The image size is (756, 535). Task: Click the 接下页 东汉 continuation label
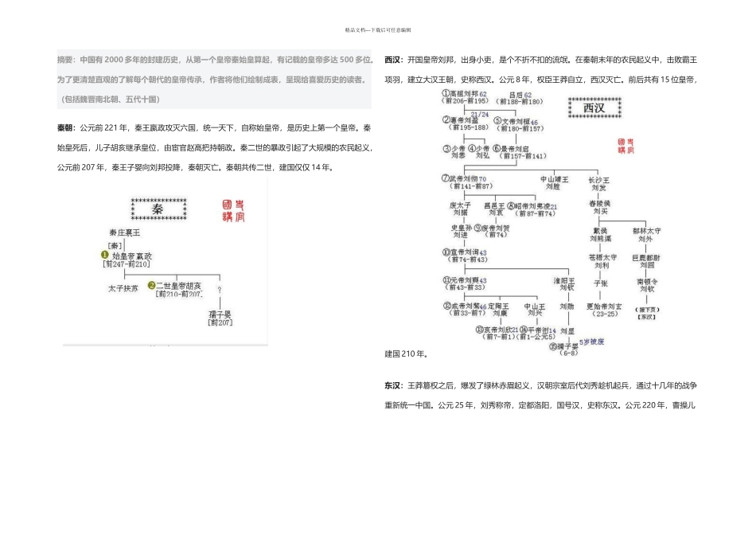647,313
